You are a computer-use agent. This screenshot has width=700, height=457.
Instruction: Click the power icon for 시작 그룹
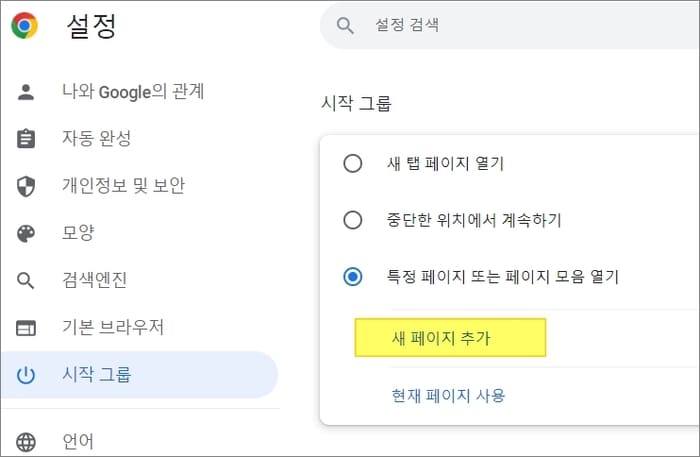[25, 375]
